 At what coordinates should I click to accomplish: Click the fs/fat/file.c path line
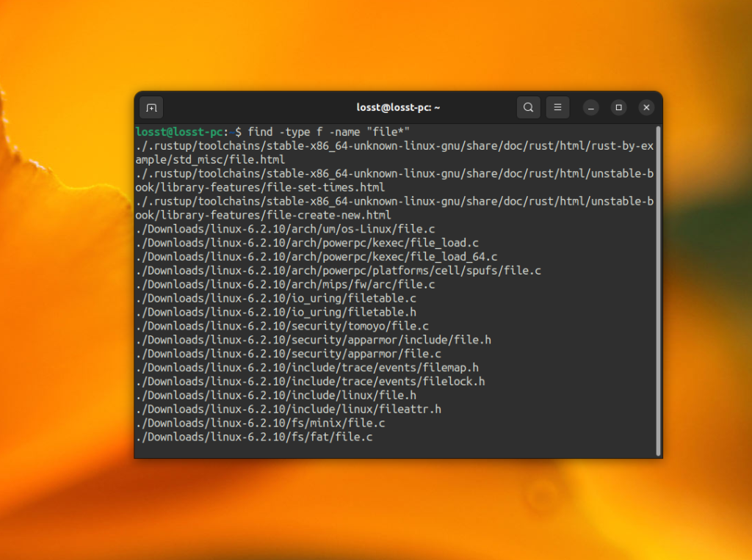click(253, 437)
